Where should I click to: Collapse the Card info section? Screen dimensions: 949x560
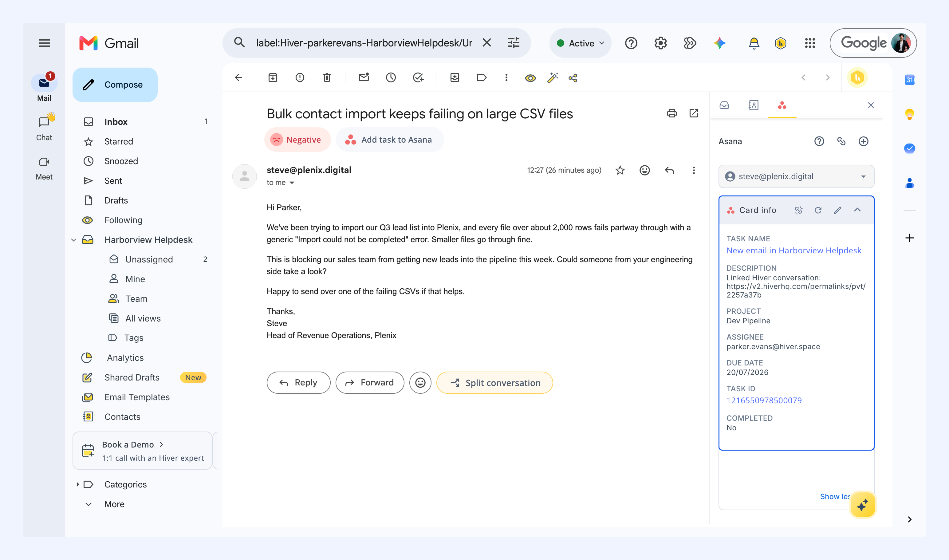pos(857,210)
